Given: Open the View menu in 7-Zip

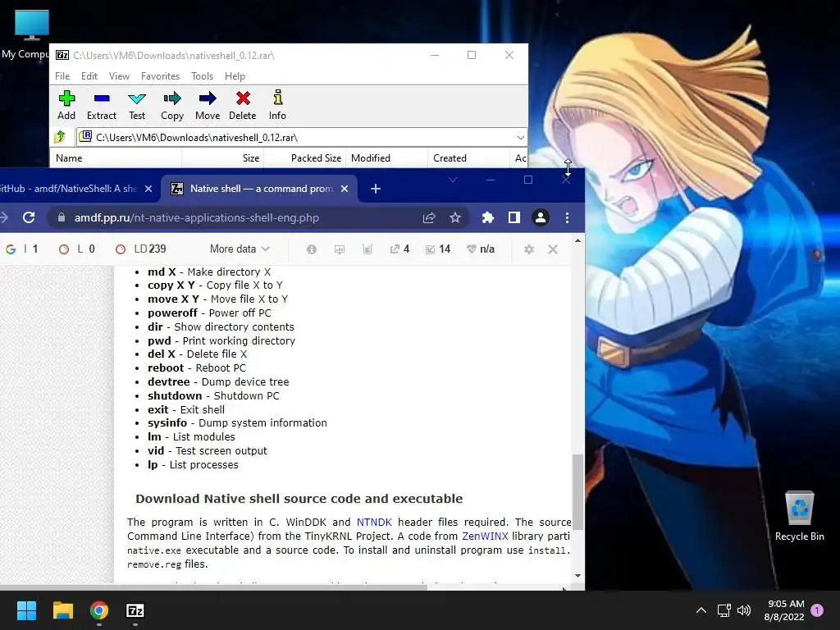Looking at the screenshot, I should click(x=119, y=76).
